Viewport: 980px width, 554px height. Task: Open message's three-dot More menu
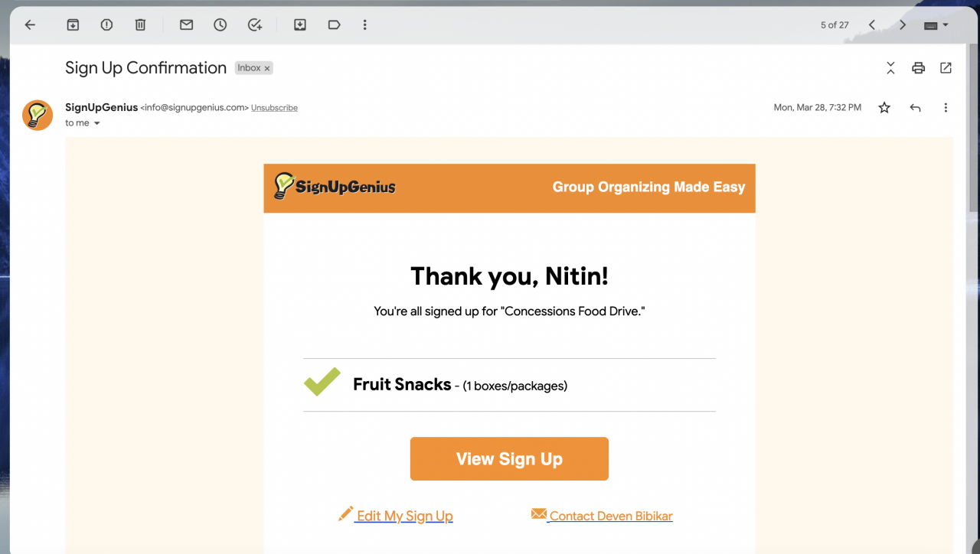946,108
